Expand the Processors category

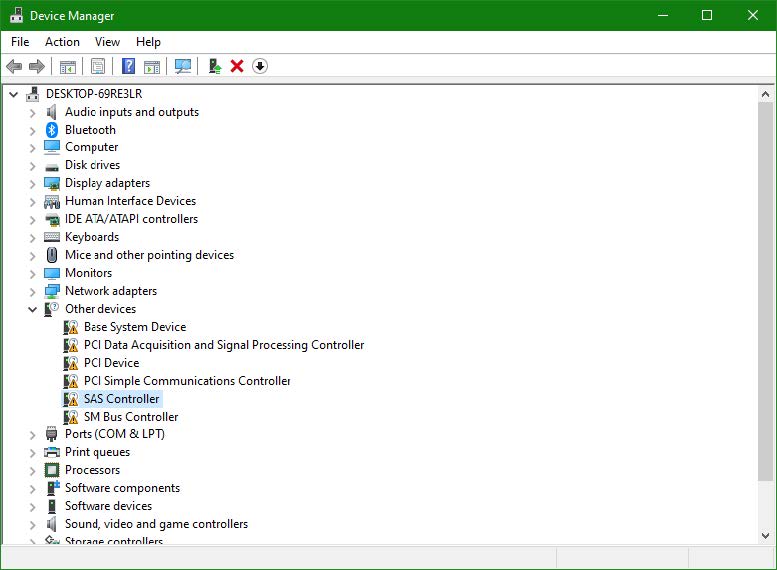tap(33, 471)
